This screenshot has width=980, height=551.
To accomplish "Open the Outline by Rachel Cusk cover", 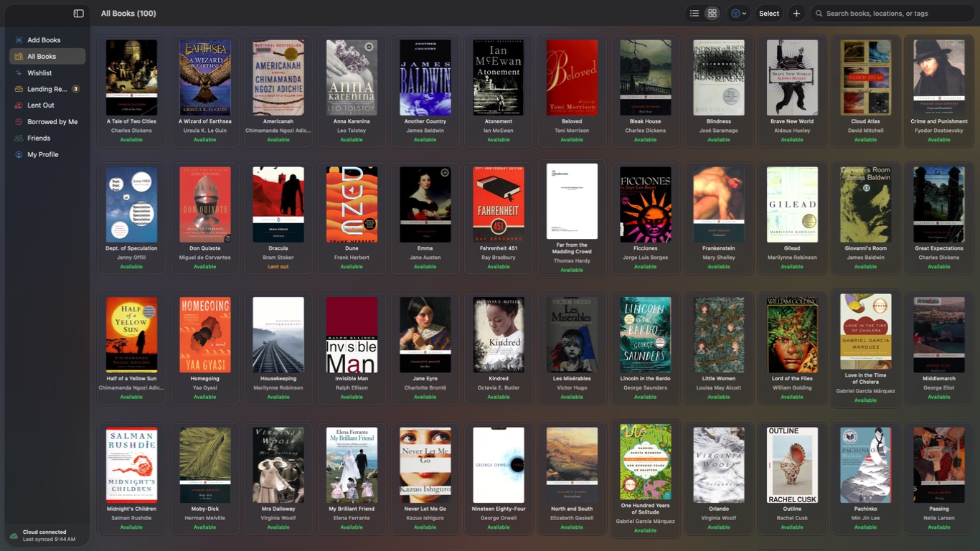I will click(792, 465).
